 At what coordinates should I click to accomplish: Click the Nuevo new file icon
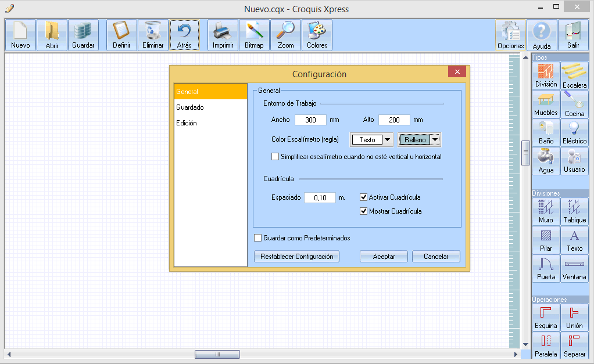point(20,35)
